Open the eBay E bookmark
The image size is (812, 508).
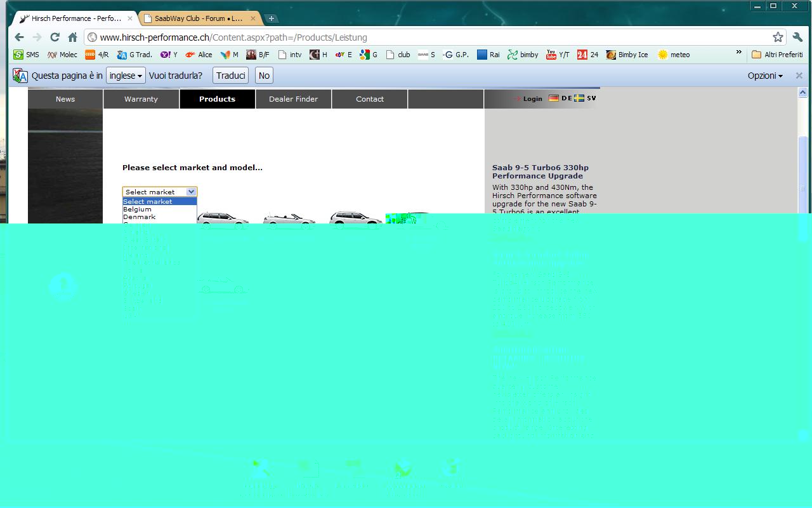tap(343, 55)
